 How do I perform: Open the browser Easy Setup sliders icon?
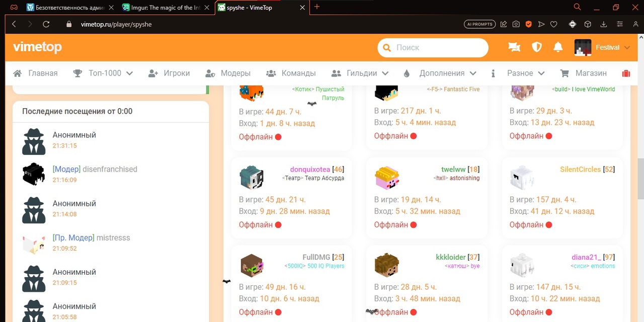tap(620, 24)
